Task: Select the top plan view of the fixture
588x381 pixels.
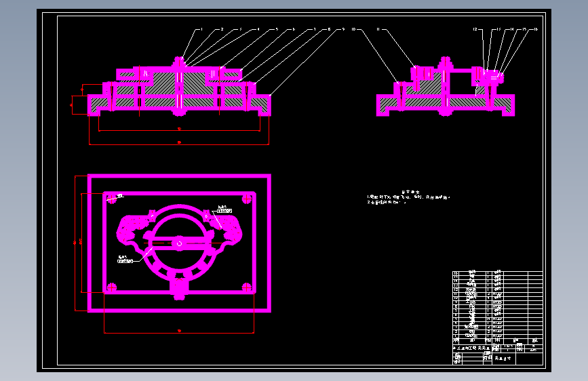Action: (x=179, y=243)
